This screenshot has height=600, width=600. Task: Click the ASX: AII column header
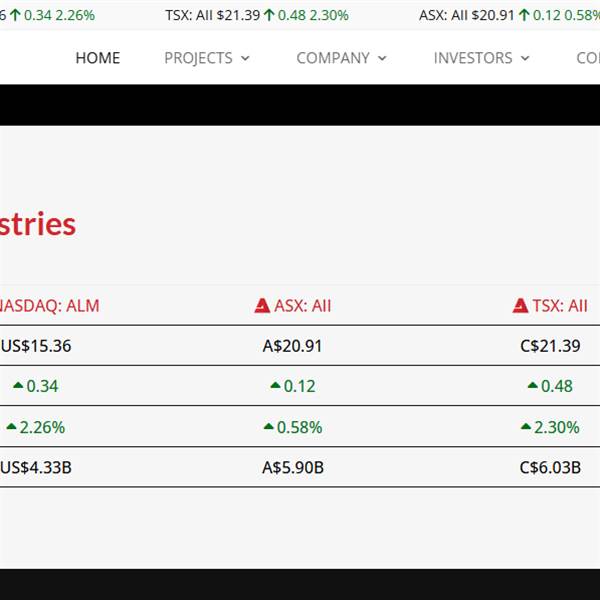pos(302,306)
